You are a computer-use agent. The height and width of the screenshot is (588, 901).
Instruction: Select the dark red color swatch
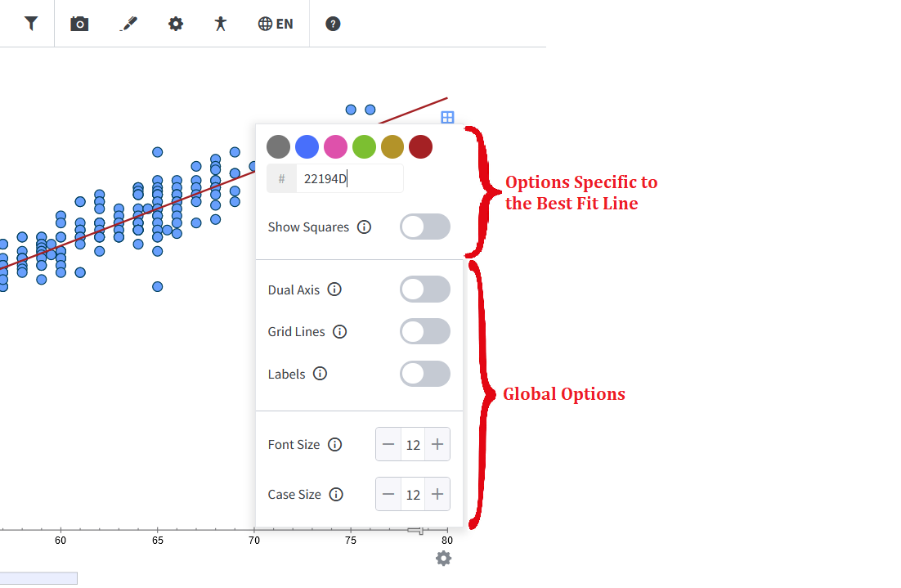[x=420, y=146]
